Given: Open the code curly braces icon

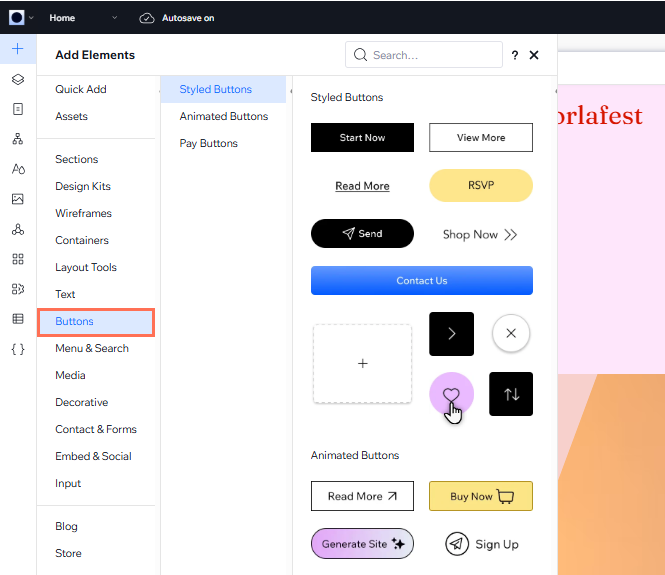Looking at the screenshot, I should [x=18, y=349].
